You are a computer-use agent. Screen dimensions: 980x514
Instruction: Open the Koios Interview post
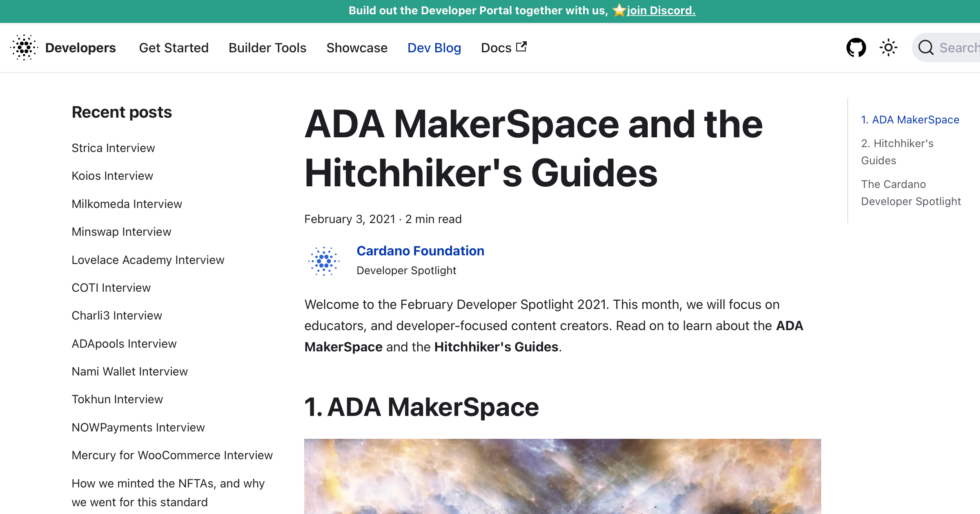(112, 176)
